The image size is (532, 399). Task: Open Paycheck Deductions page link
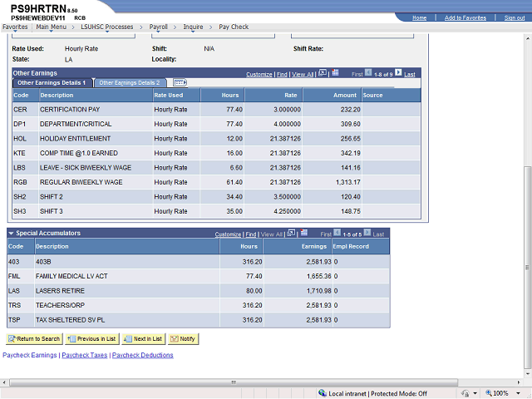pos(143,355)
